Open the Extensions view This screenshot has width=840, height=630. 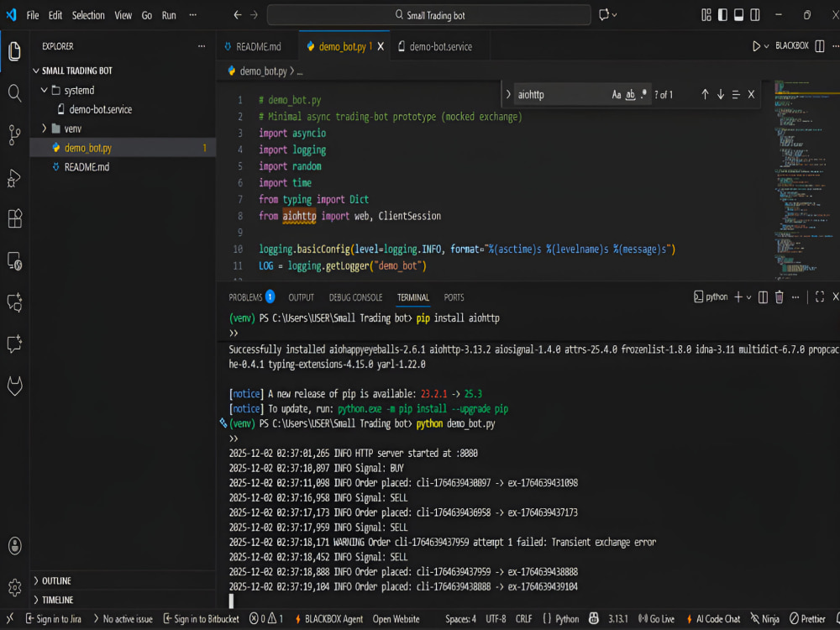pyautogui.click(x=14, y=218)
